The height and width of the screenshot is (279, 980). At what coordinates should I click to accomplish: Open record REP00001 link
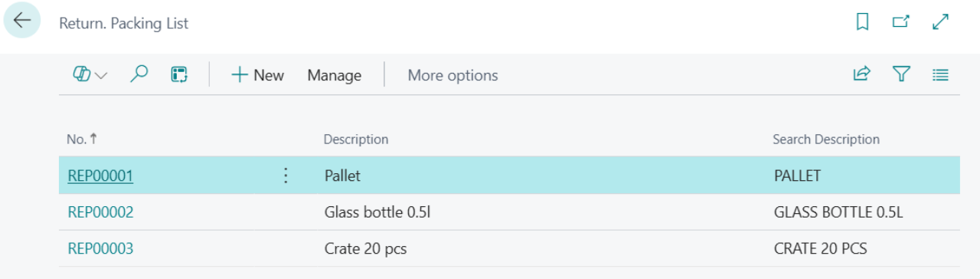(x=100, y=176)
